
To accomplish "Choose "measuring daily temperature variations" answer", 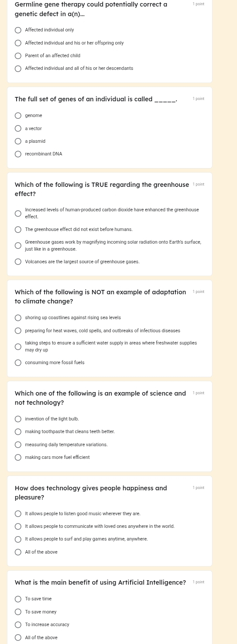I will click(x=18, y=445).
